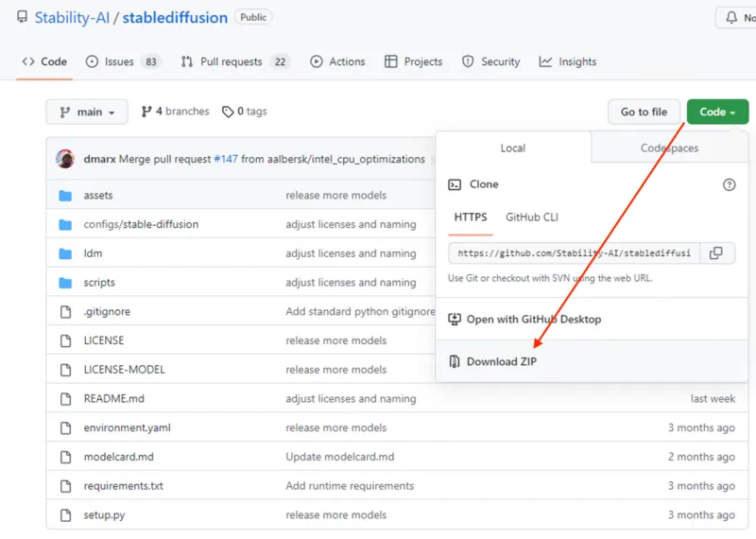The height and width of the screenshot is (539, 756).
Task: Click the setup.py file icon
Action: coord(65,514)
